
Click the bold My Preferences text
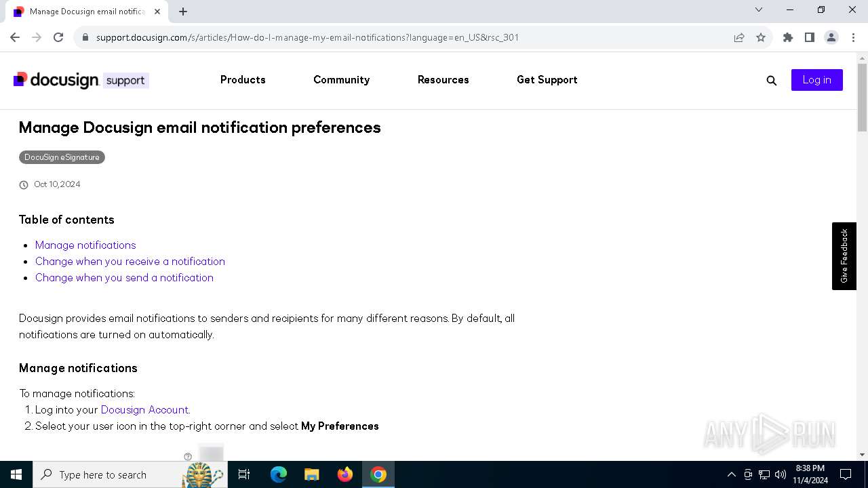[x=340, y=426]
